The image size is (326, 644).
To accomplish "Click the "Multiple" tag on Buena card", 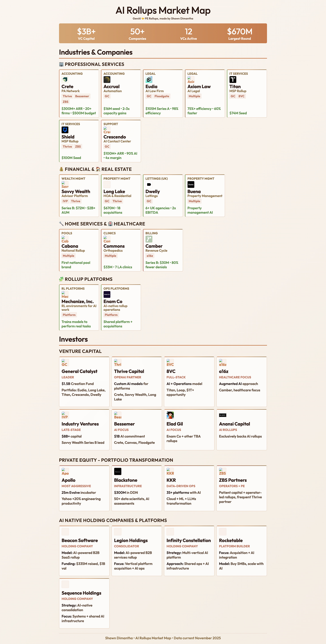I will tap(195, 201).
